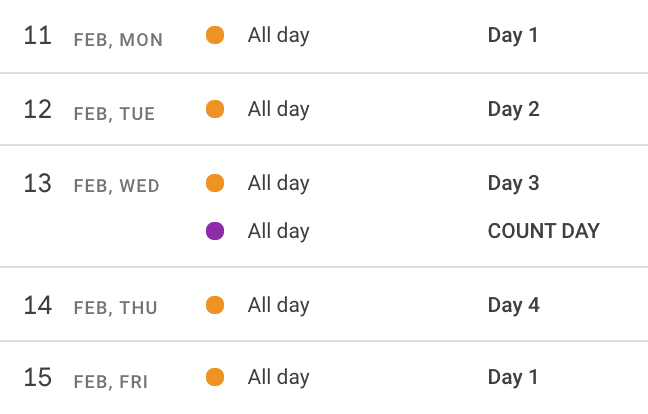Click the orange dot on 14 Feb
This screenshot has width=648, height=414.
click(x=215, y=305)
